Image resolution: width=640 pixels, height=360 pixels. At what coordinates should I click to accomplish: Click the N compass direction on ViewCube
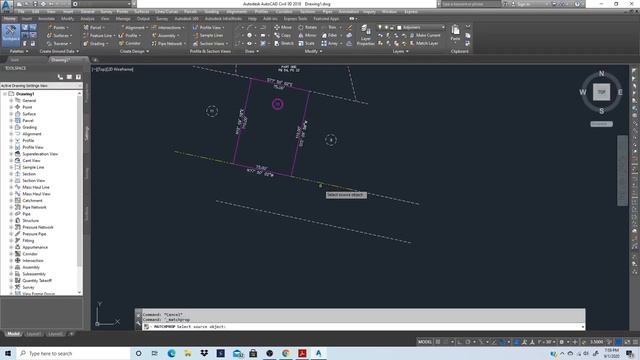click(601, 73)
